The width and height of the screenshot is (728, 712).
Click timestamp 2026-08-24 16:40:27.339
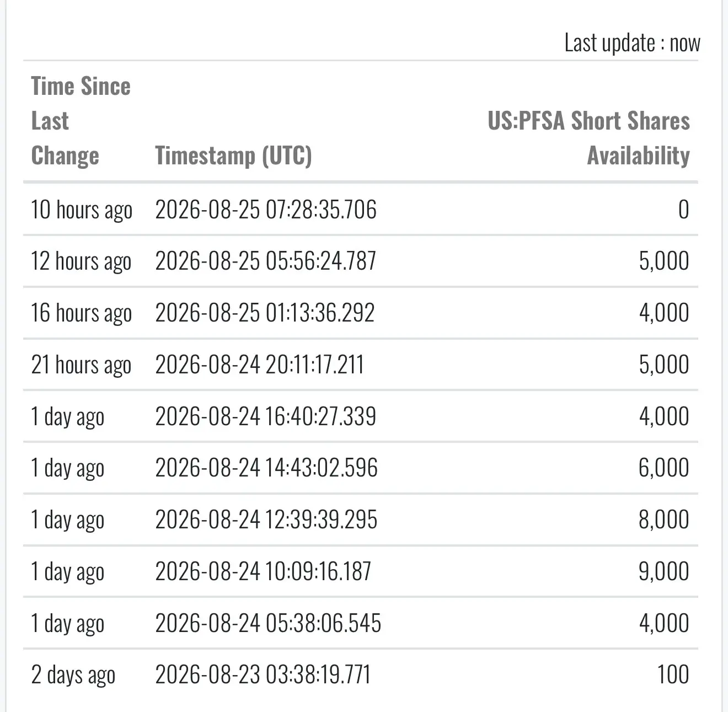point(266,416)
